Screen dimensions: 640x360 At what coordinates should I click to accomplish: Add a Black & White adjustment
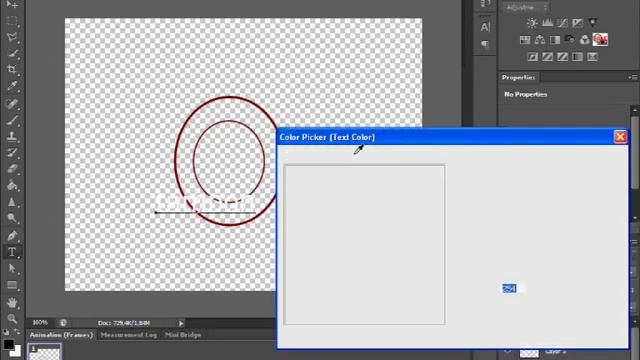[x=555, y=40]
